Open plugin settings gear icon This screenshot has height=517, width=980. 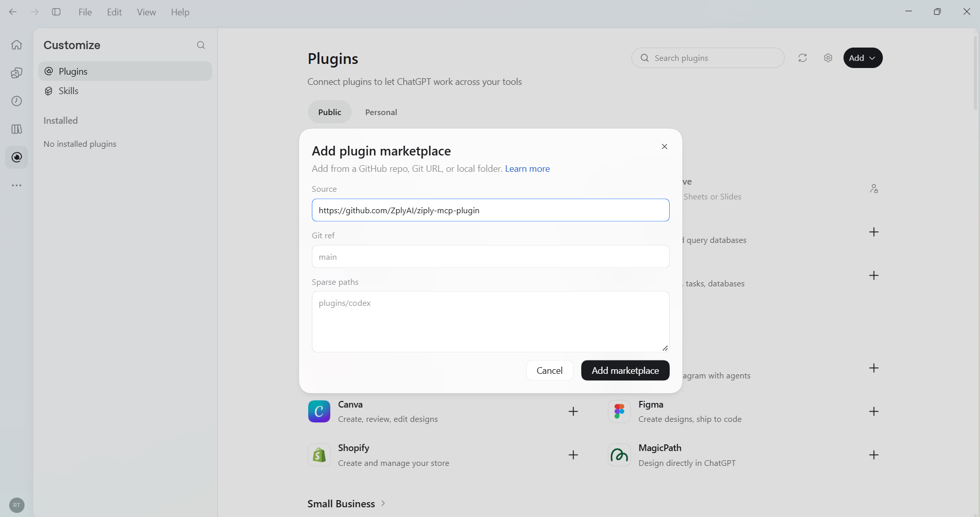828,58
